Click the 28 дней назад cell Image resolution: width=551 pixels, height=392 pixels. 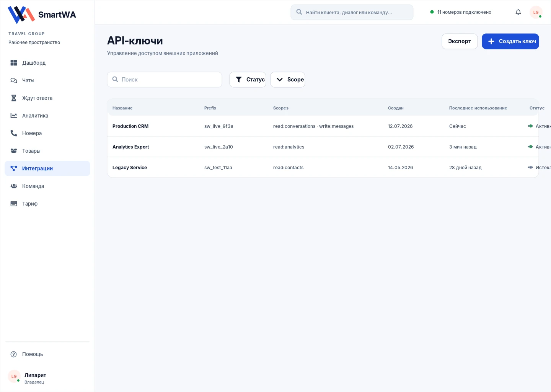pos(465,168)
